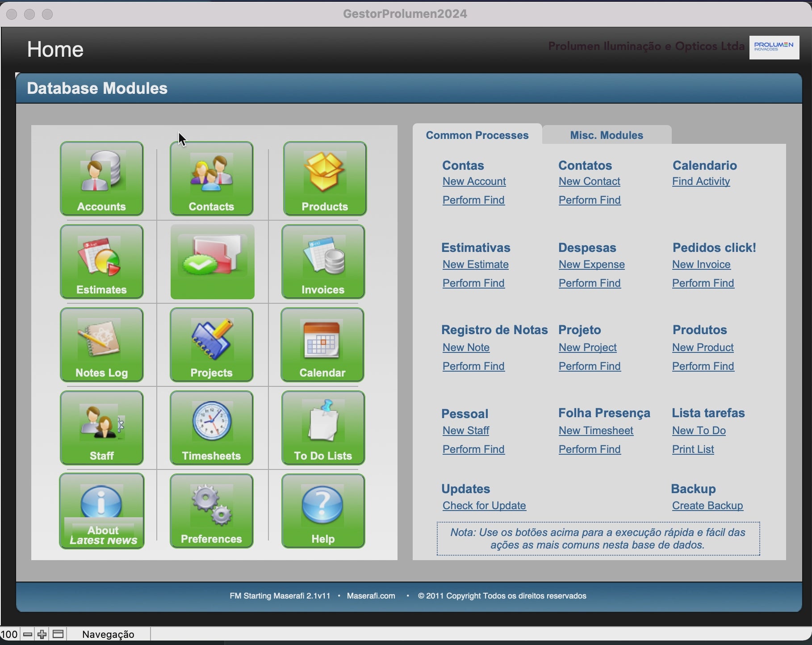Click the New Note link

[466, 348]
